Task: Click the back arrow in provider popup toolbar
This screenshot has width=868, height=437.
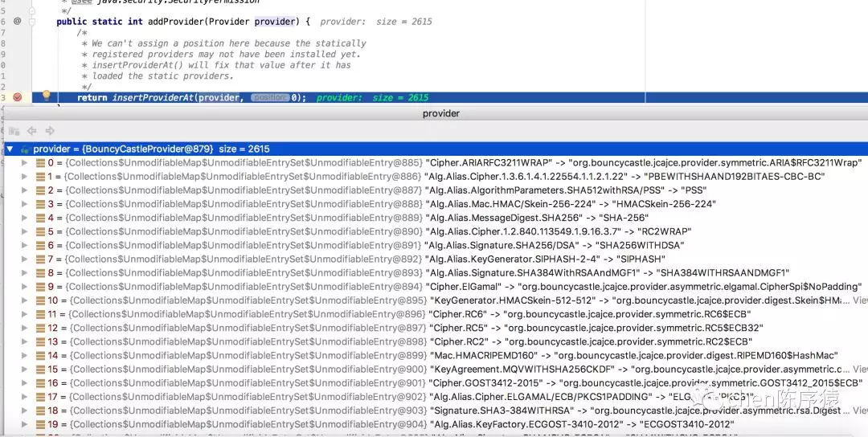Action: [x=31, y=131]
